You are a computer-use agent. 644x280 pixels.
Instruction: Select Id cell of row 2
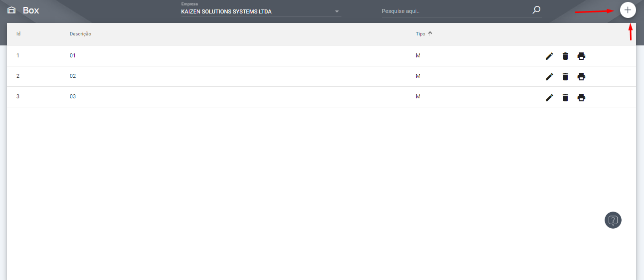(x=18, y=76)
